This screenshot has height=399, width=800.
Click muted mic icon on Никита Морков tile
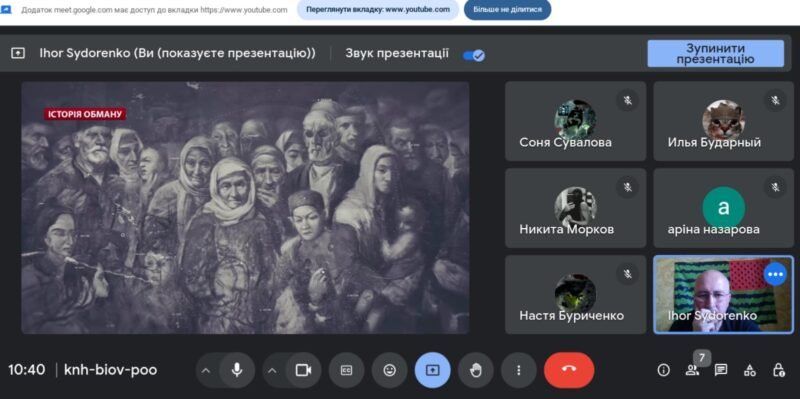click(x=628, y=187)
